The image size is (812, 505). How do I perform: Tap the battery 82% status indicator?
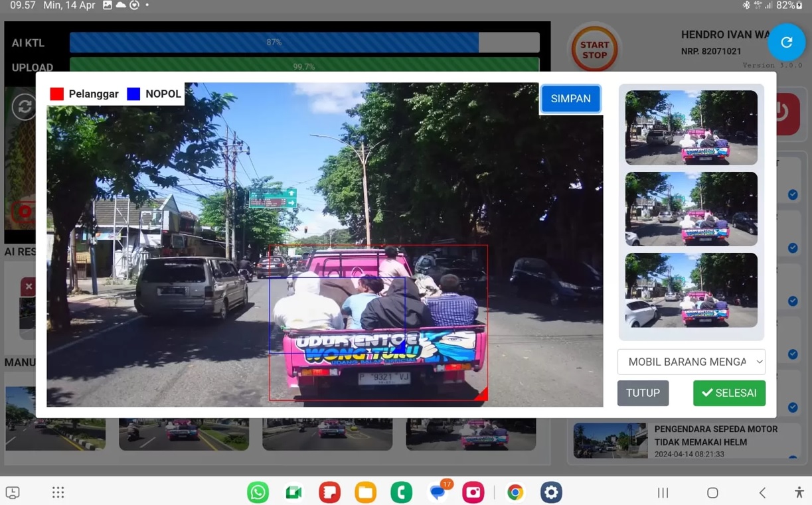790,5
